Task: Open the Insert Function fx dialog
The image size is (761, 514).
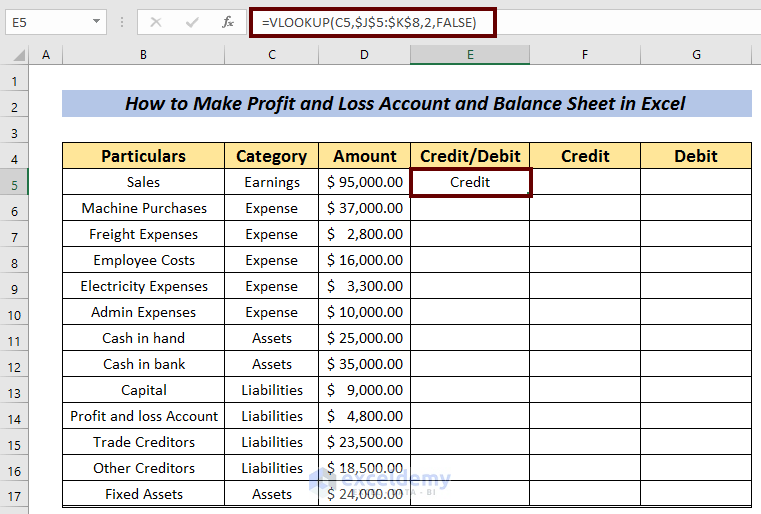Action: click(228, 22)
